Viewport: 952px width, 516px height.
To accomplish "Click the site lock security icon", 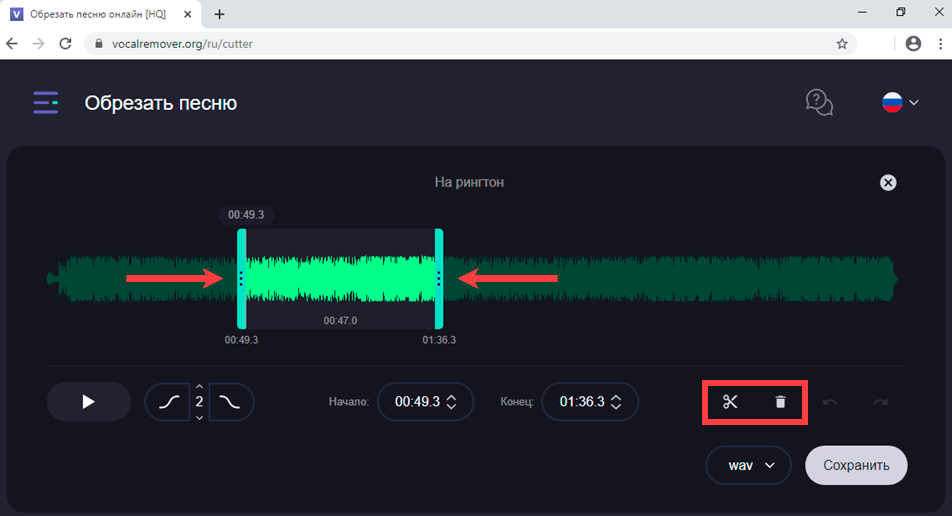I will click(98, 44).
